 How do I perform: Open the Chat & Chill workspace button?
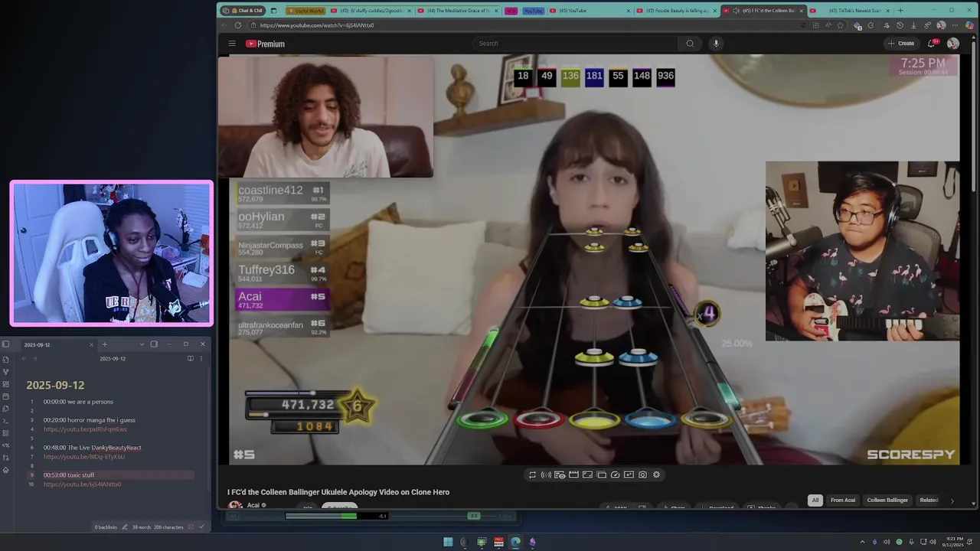(243, 11)
